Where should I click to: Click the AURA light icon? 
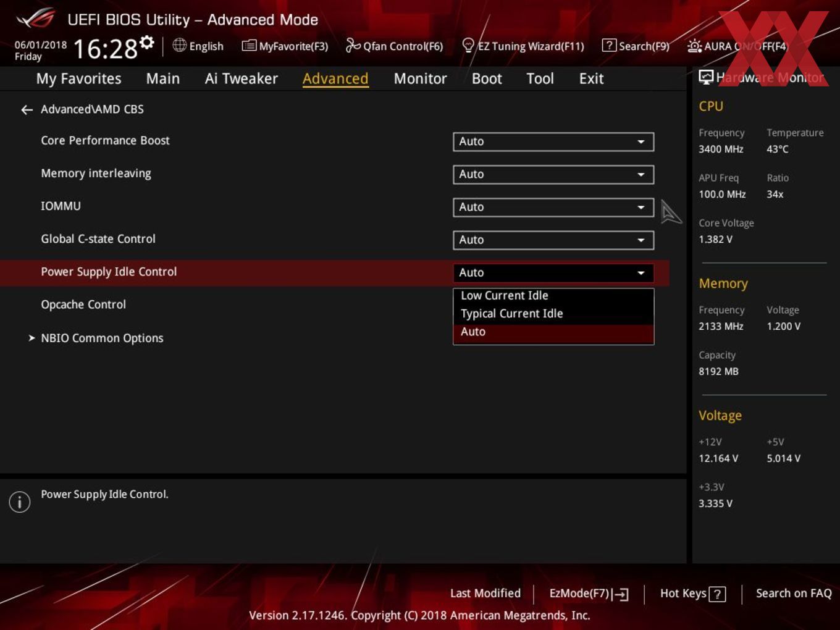point(694,46)
